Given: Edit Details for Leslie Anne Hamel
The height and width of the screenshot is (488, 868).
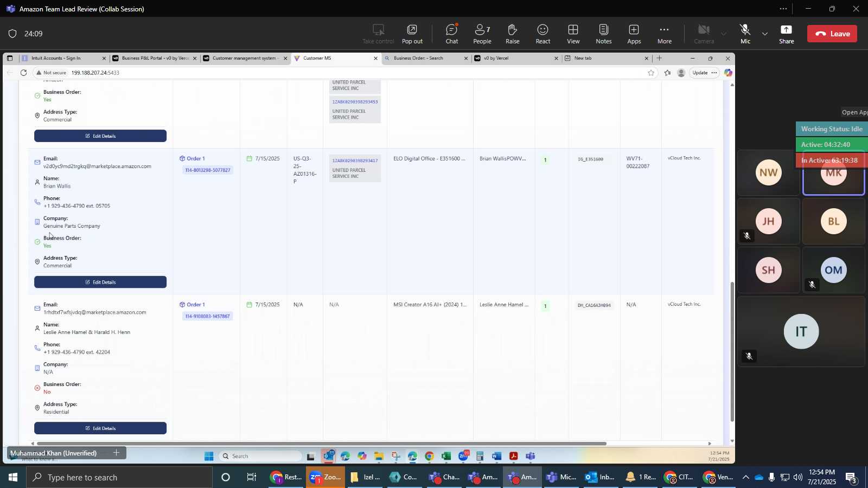Looking at the screenshot, I should (100, 428).
